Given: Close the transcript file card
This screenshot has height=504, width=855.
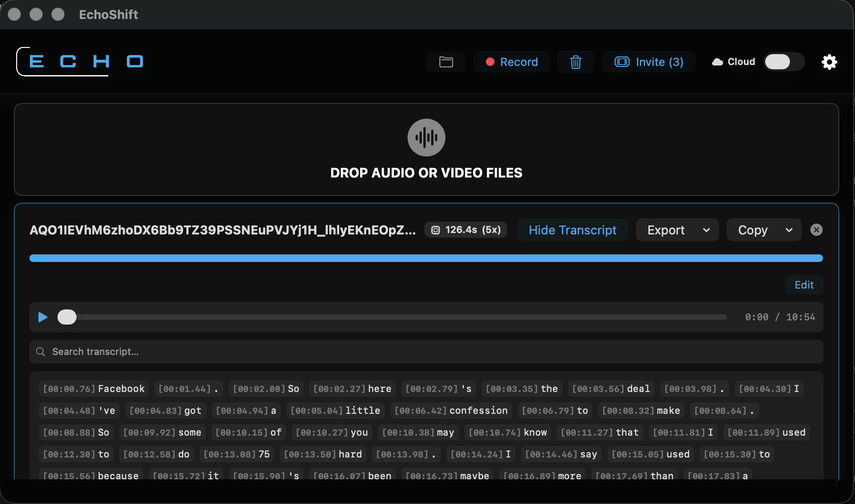Looking at the screenshot, I should click(817, 230).
